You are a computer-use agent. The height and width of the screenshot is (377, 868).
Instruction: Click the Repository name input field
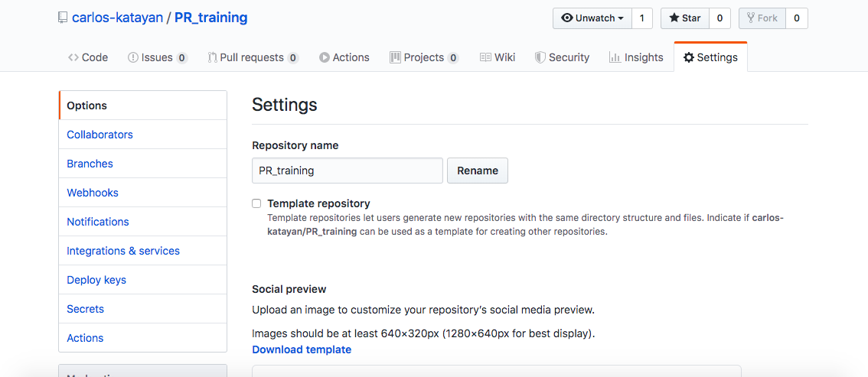(347, 171)
